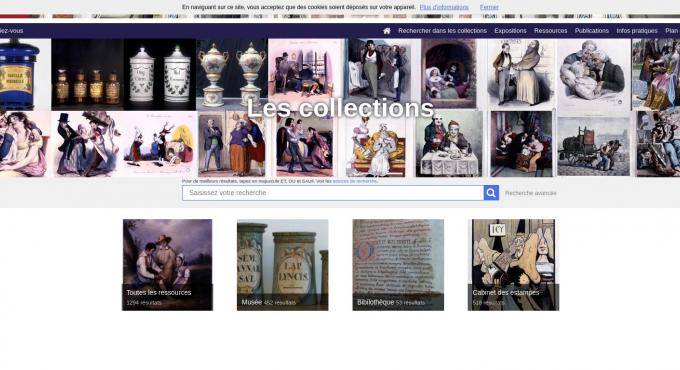680x370 pixels.
Task: Open the Plus d'informations cookie link
Action: [x=444, y=7]
